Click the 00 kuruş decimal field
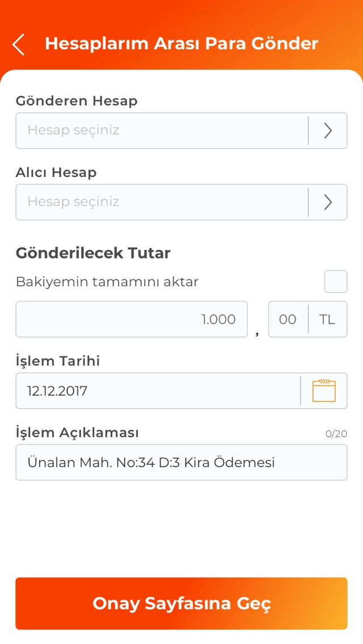 coord(288,319)
